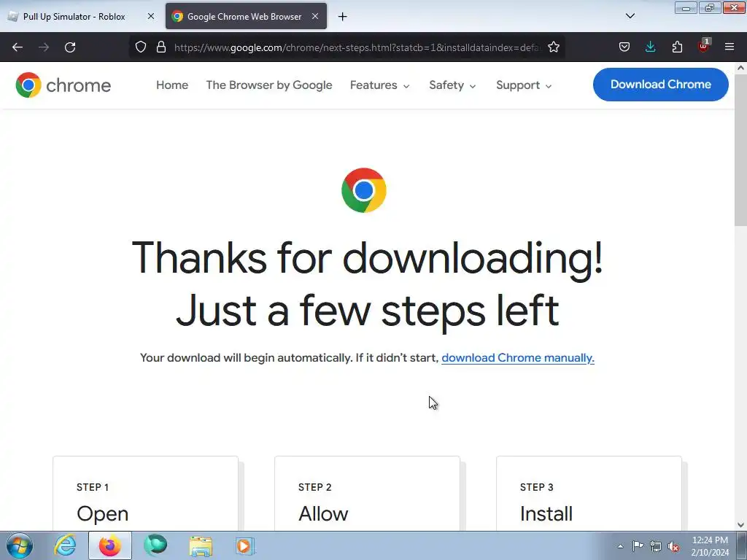Open the muted volume tray icon

pos(673,546)
